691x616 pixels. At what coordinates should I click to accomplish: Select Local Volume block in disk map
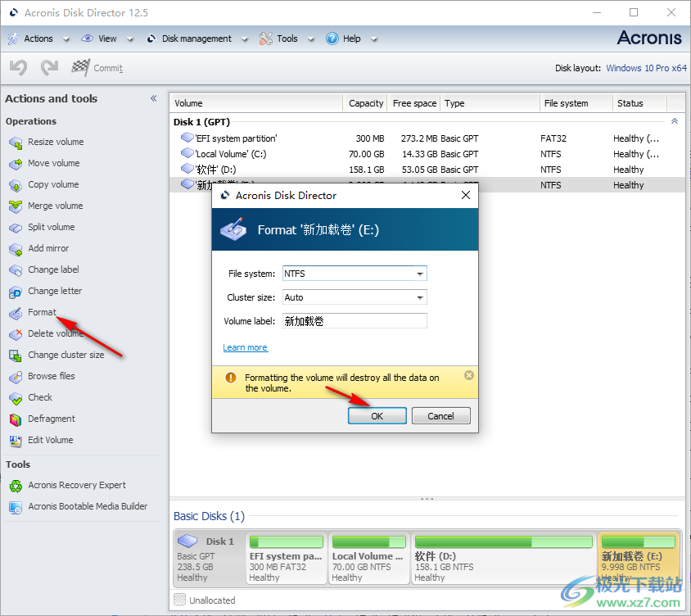369,558
